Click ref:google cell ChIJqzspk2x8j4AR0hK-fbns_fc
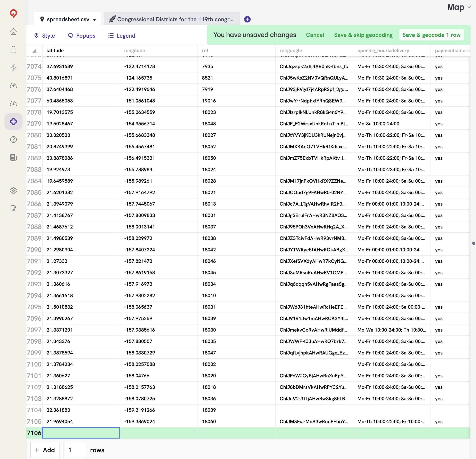The image size is (476, 459). (314, 66)
